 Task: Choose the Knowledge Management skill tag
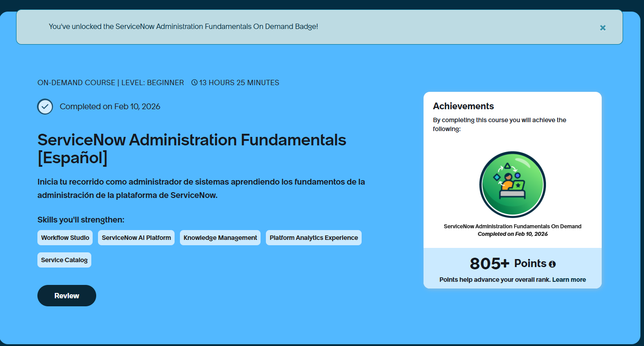click(x=220, y=238)
